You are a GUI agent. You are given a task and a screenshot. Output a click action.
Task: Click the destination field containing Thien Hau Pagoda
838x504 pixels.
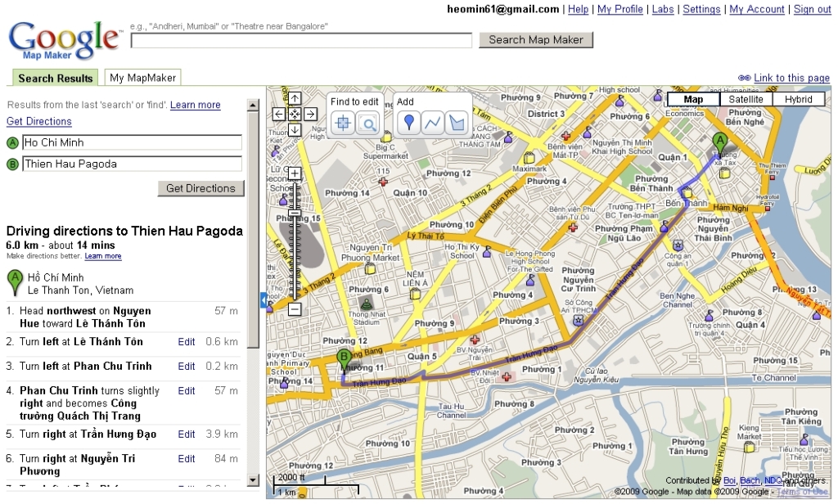click(132, 164)
